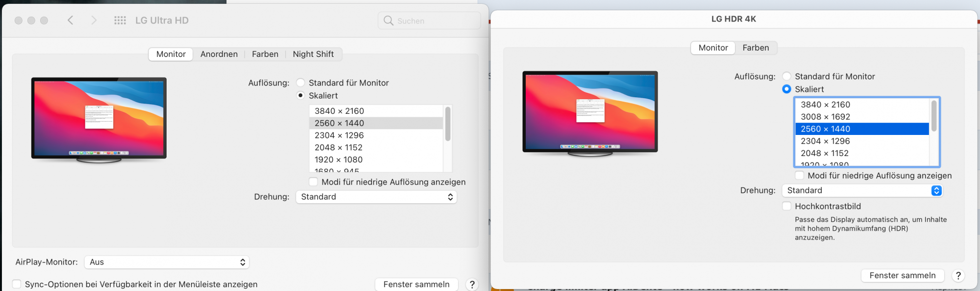Screen dimensions: 980x291
Task: Select 3840 × 2160 in LG Ultra HD list
Action: click(376, 111)
